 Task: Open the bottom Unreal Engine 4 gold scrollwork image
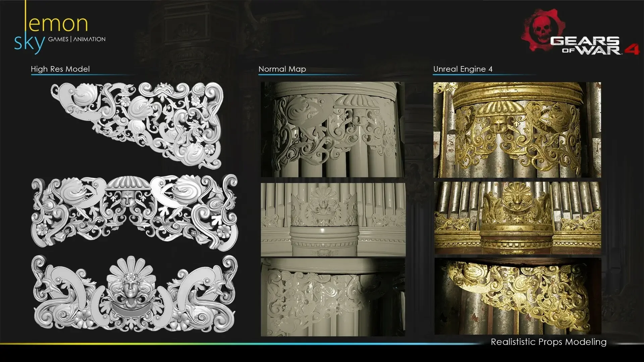pos(518,296)
